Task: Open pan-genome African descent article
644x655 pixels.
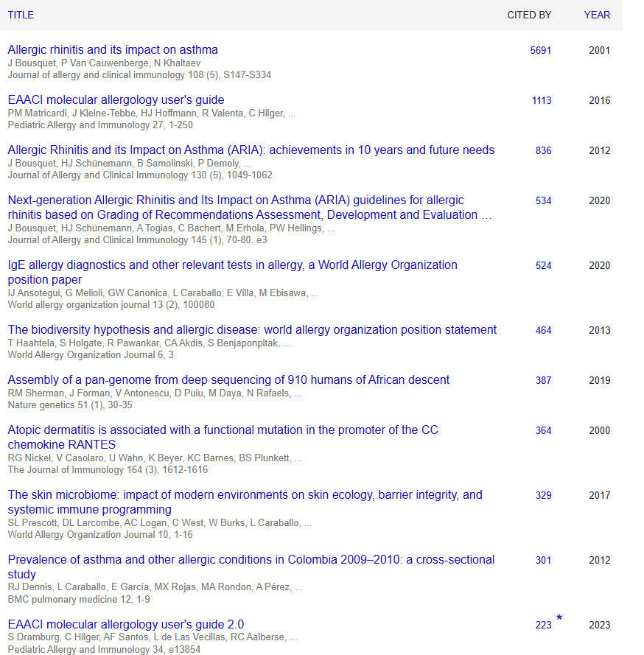Action: (x=228, y=379)
